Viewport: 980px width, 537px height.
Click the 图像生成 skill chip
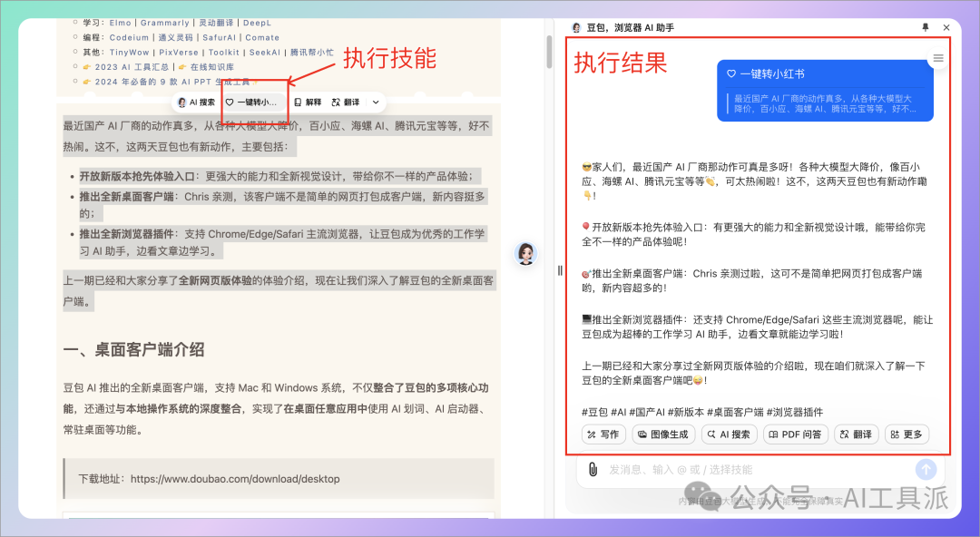(x=663, y=434)
